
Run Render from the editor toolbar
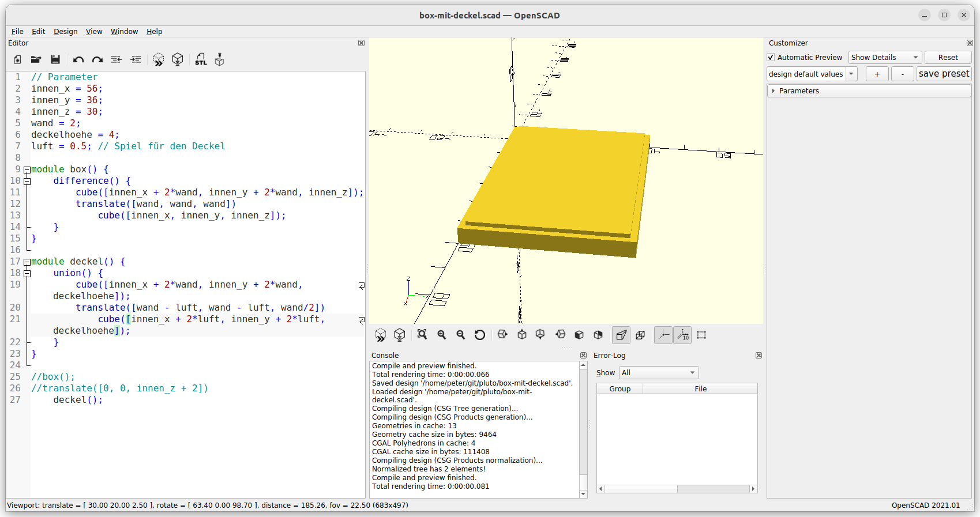click(178, 59)
